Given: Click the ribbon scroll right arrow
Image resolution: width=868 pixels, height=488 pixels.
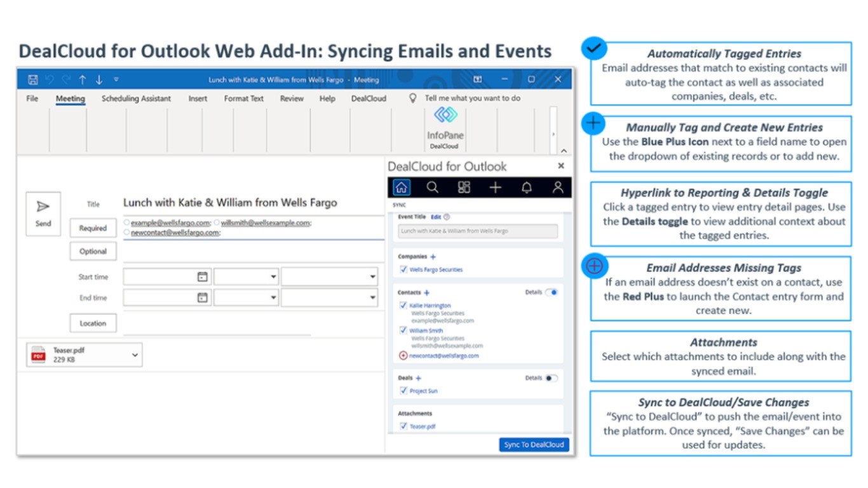Looking at the screenshot, I should [x=553, y=134].
